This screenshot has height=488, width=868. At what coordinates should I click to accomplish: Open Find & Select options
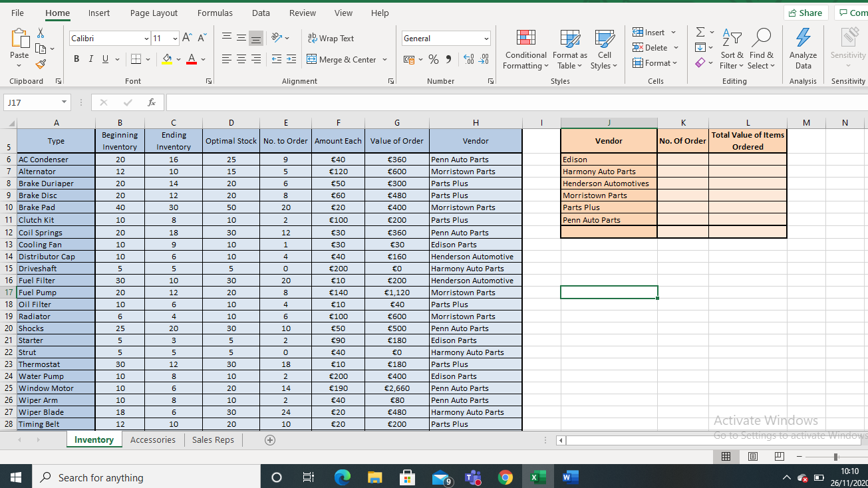click(761, 50)
